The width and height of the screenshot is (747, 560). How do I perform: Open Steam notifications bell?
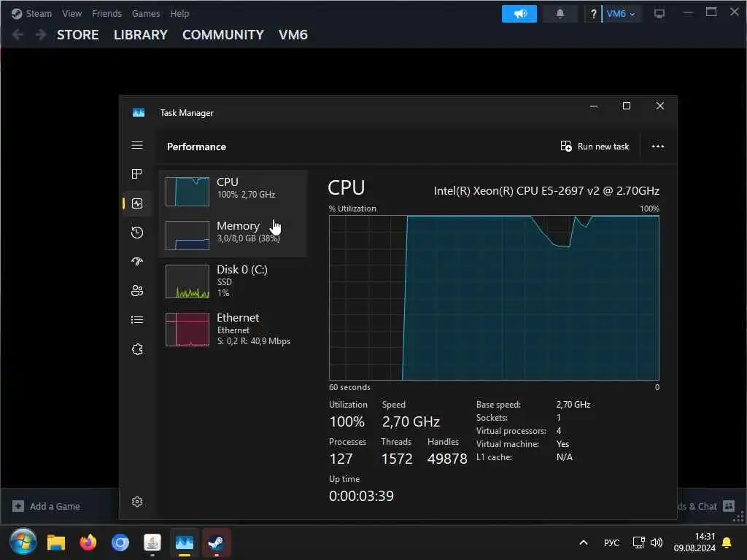pos(560,14)
